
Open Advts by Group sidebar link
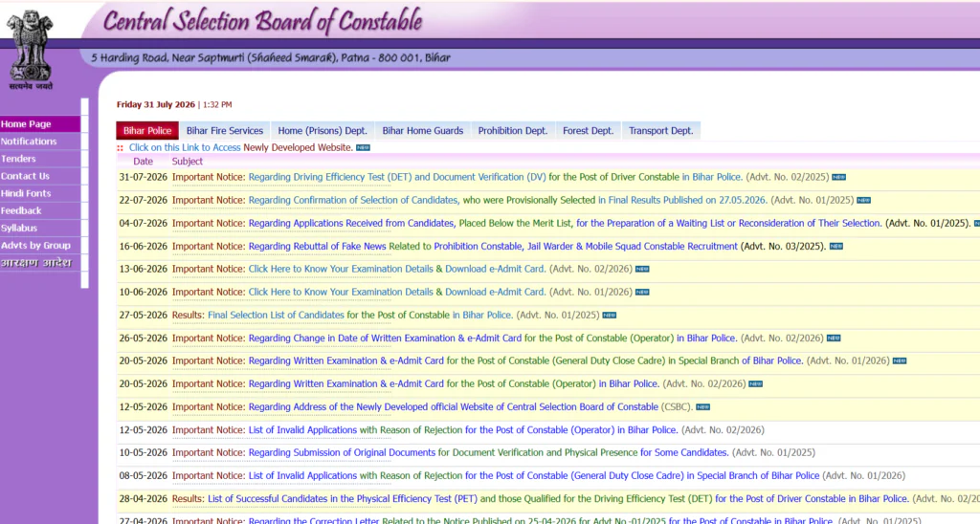pyautogui.click(x=40, y=246)
